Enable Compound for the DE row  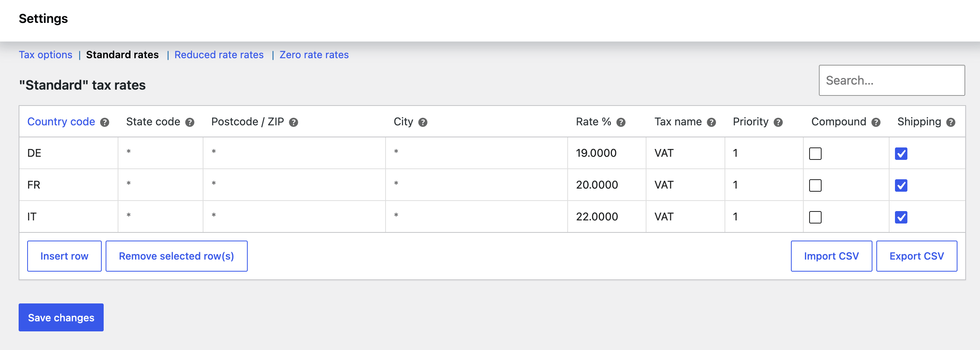tap(815, 153)
